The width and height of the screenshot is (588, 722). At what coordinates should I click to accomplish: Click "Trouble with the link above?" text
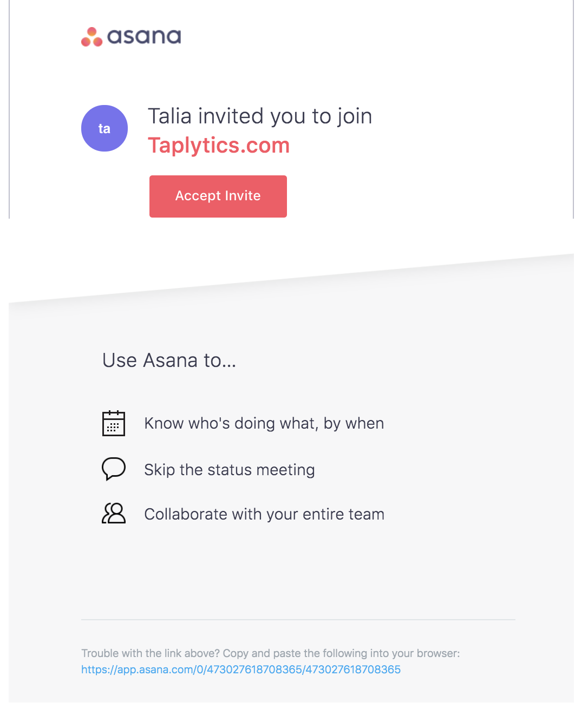pyautogui.click(x=151, y=653)
